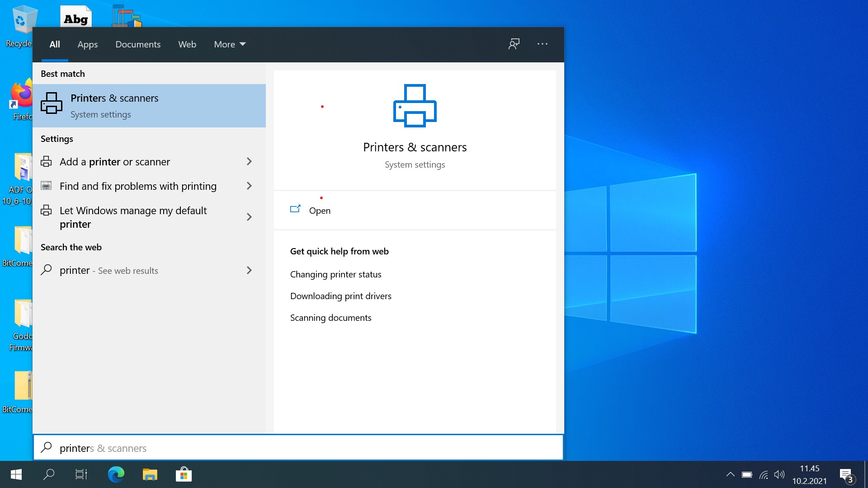
Task: Click the troubleshoot printing row icon
Action: pyautogui.click(x=46, y=186)
